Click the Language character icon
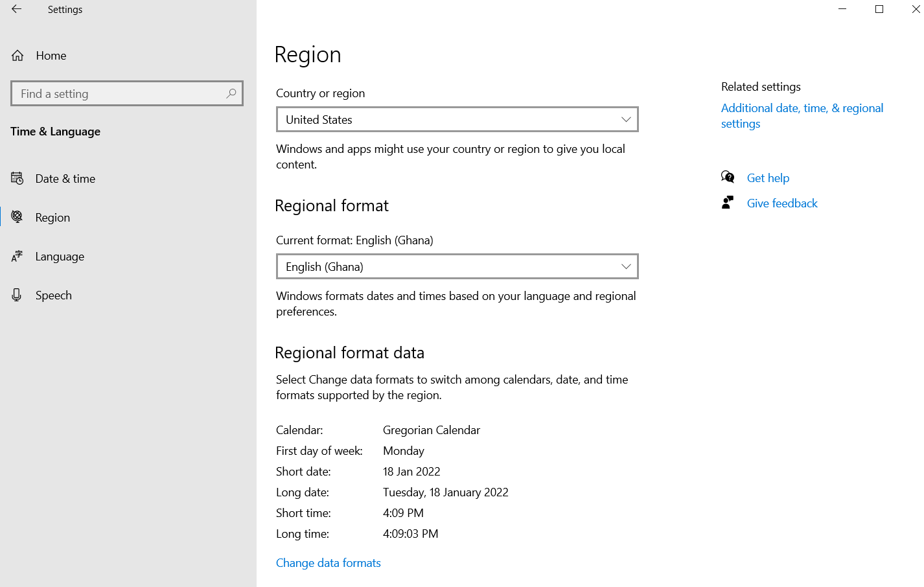The image size is (924, 587). tap(17, 257)
